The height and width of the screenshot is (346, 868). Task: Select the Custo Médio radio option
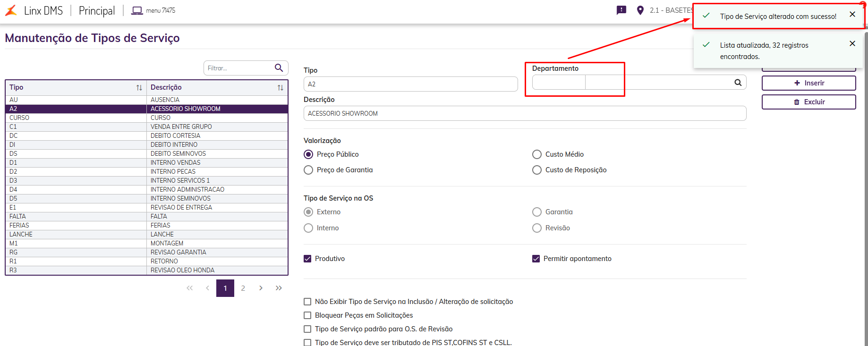[x=537, y=154]
